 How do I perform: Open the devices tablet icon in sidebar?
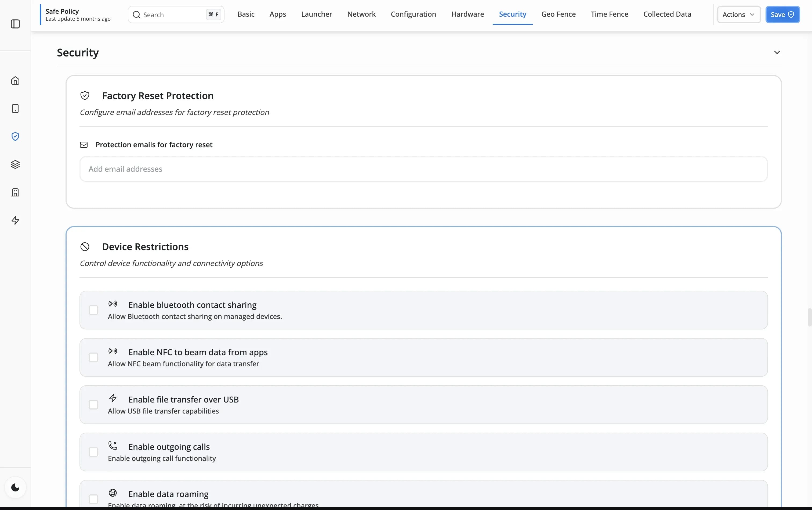click(x=15, y=109)
